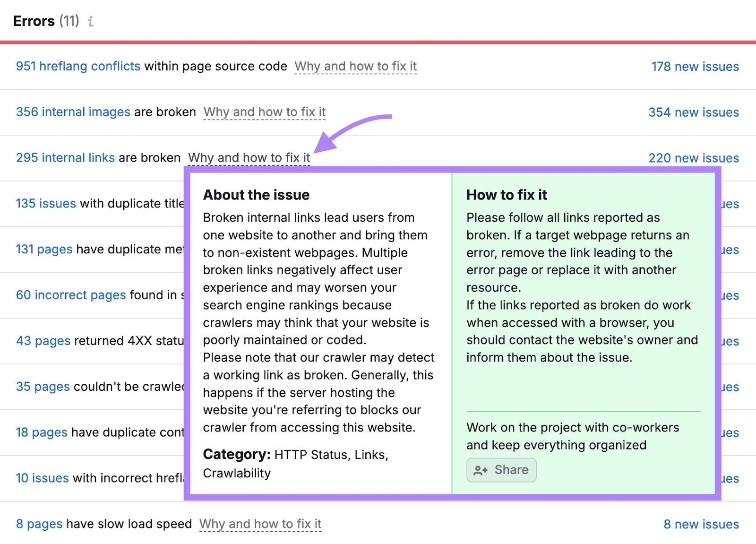
Task: Check 220 new issues for broken links
Action: [x=693, y=157]
